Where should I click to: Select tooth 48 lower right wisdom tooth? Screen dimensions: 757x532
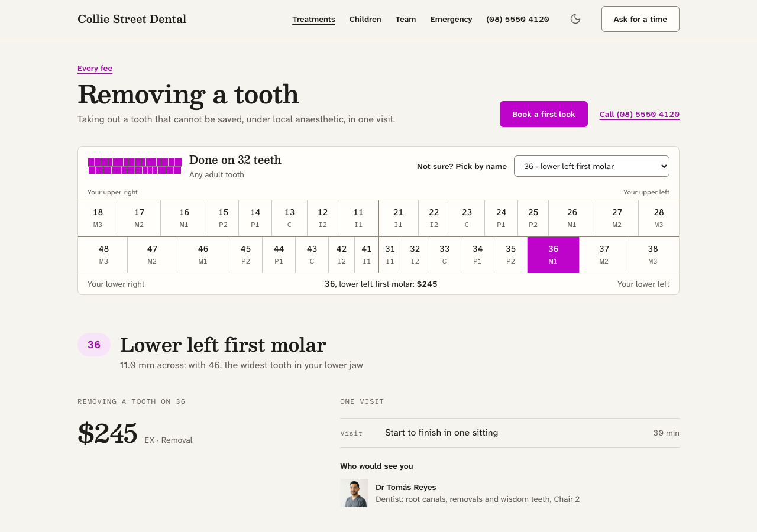tap(103, 255)
